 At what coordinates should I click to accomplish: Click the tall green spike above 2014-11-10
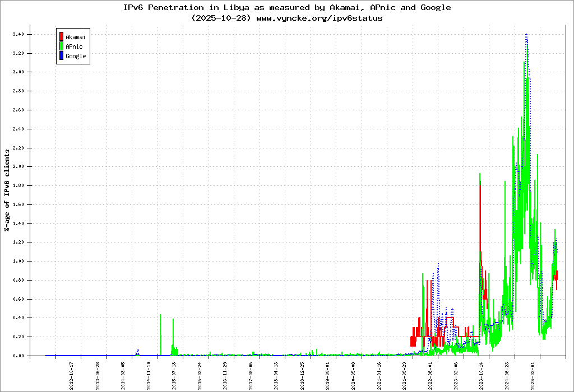pos(160,316)
